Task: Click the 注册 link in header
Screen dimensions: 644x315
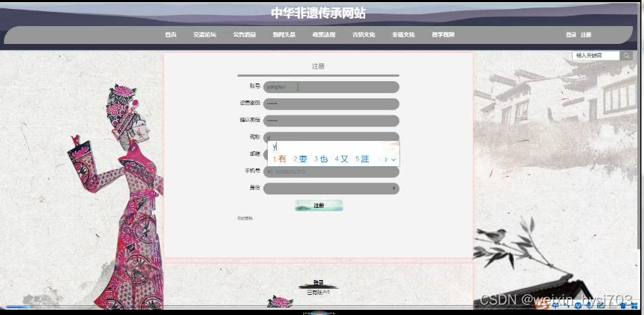Action: tap(586, 35)
